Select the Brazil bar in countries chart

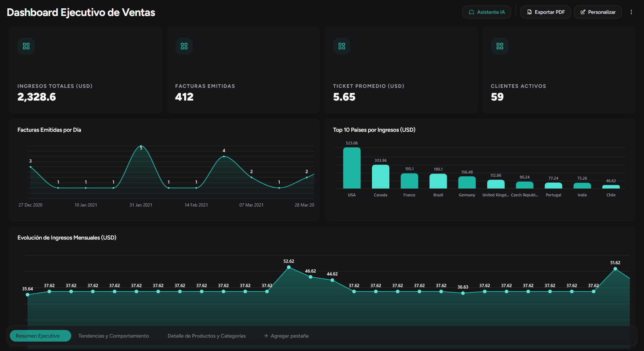[x=438, y=181]
